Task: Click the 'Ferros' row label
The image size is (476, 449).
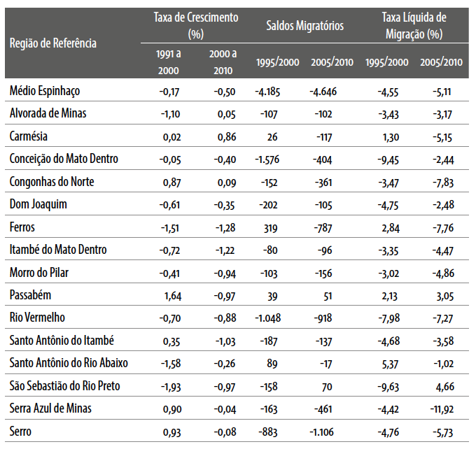Action: point(23,227)
